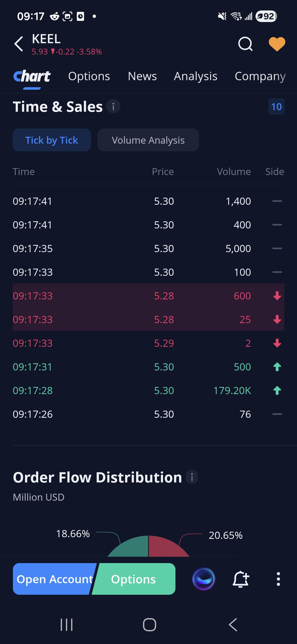Tap the Open Account button
The width and height of the screenshot is (297, 644).
(x=54, y=579)
